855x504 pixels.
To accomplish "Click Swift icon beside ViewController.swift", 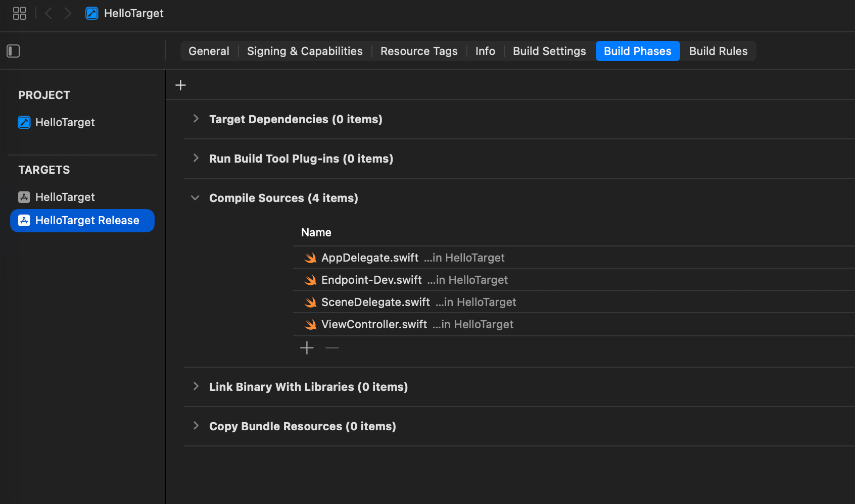I will 311,325.
